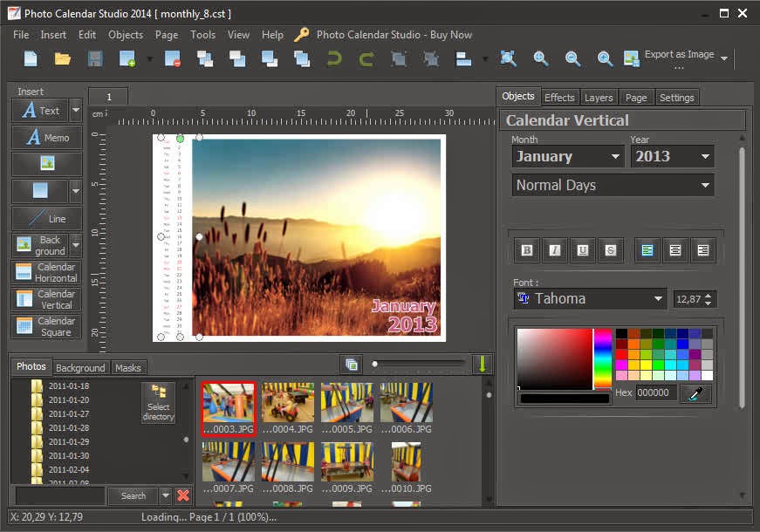Click the Hex color value field
760x532 pixels.
(x=656, y=392)
